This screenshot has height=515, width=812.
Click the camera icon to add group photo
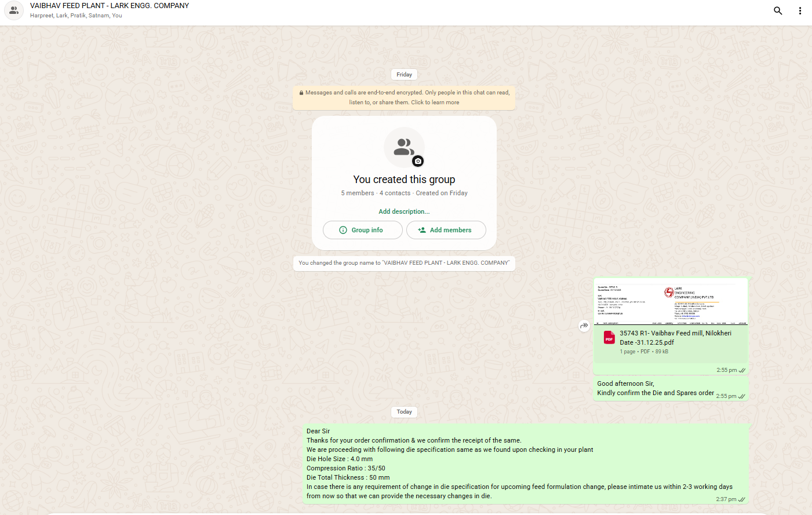[418, 161]
